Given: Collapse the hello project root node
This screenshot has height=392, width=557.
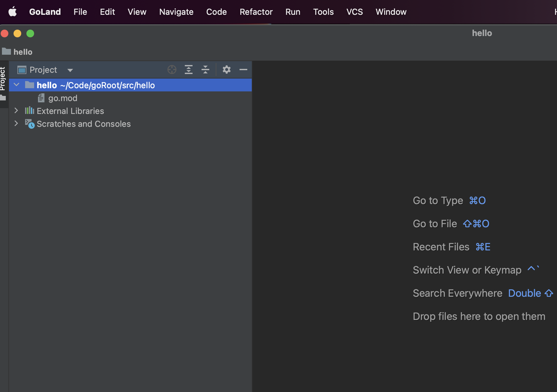Looking at the screenshot, I should click(x=16, y=85).
